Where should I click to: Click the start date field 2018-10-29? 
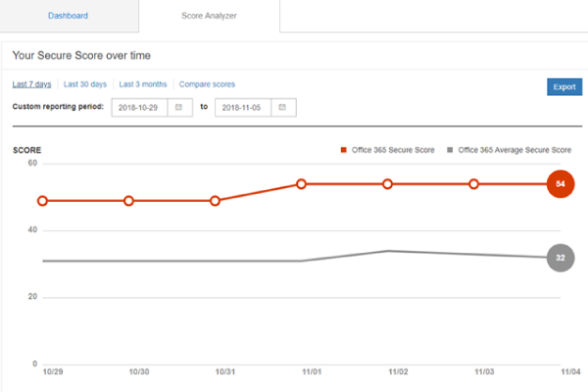[140, 106]
